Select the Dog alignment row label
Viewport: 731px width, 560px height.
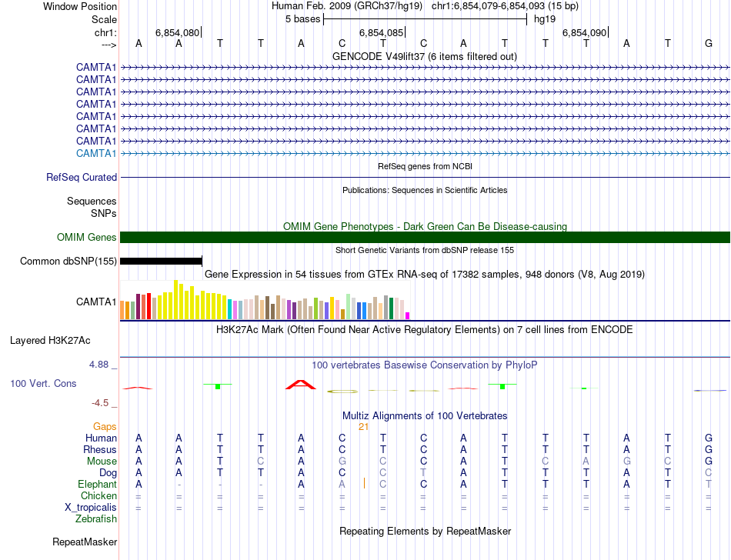coord(108,473)
